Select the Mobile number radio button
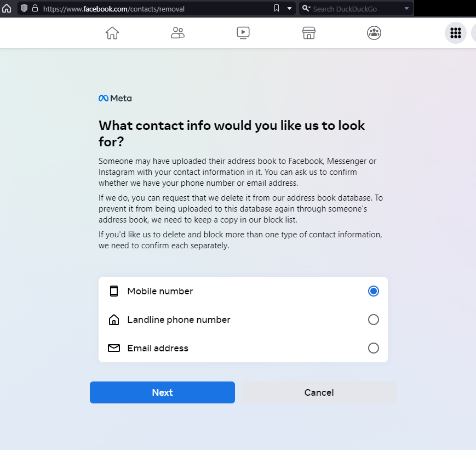Viewport: 476px width, 450px height. [374, 291]
